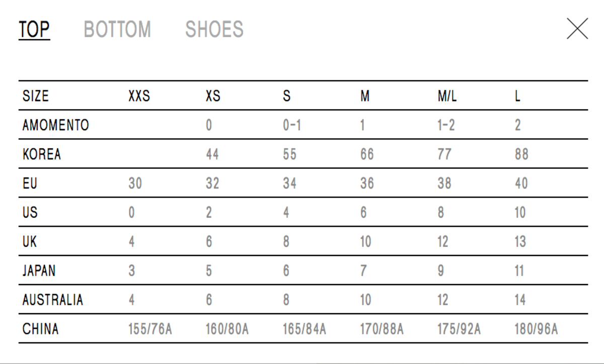Click the UK size 13 value
The width and height of the screenshot is (604, 364).
[520, 242]
